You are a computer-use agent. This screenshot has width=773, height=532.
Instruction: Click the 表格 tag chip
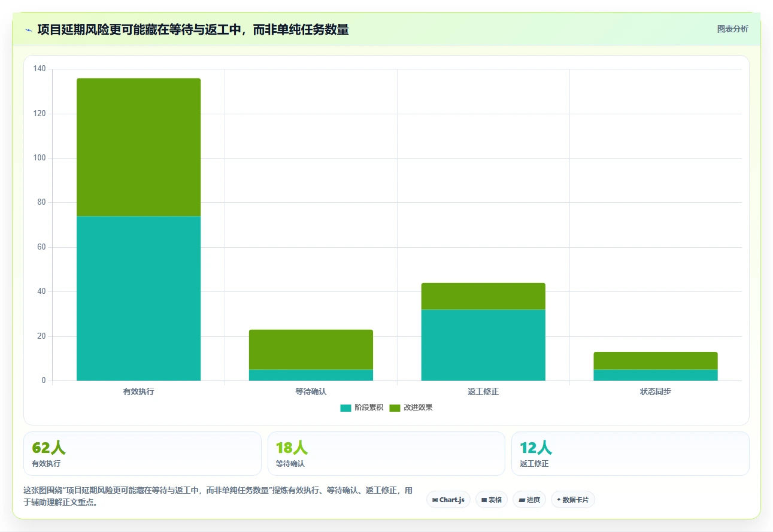click(x=492, y=500)
